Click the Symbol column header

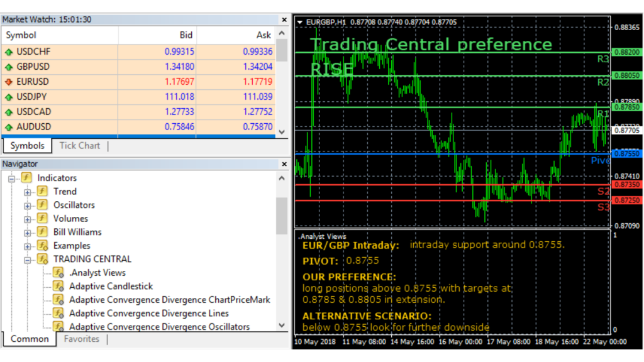[x=60, y=35]
